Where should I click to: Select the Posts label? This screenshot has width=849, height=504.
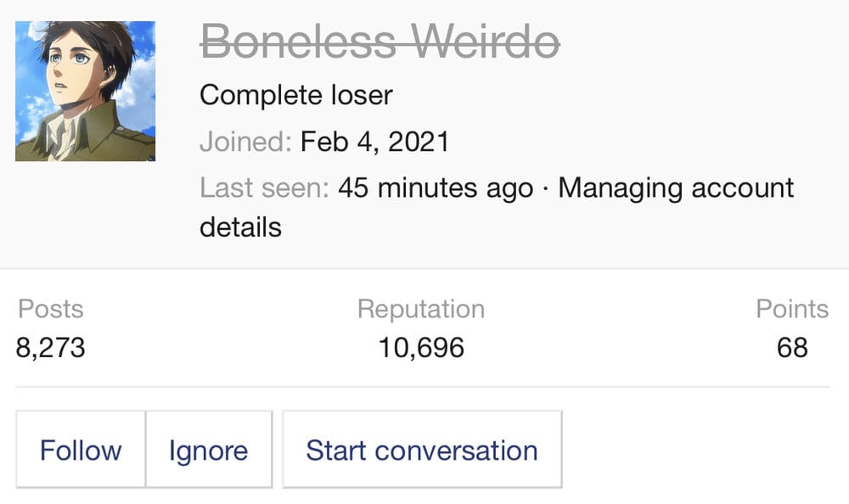pos(51,309)
